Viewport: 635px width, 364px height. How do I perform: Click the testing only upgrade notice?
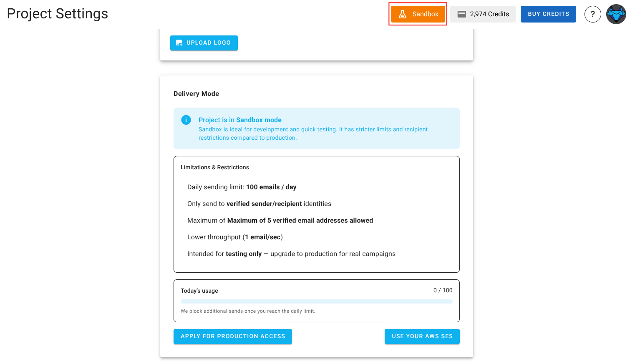coord(291,254)
